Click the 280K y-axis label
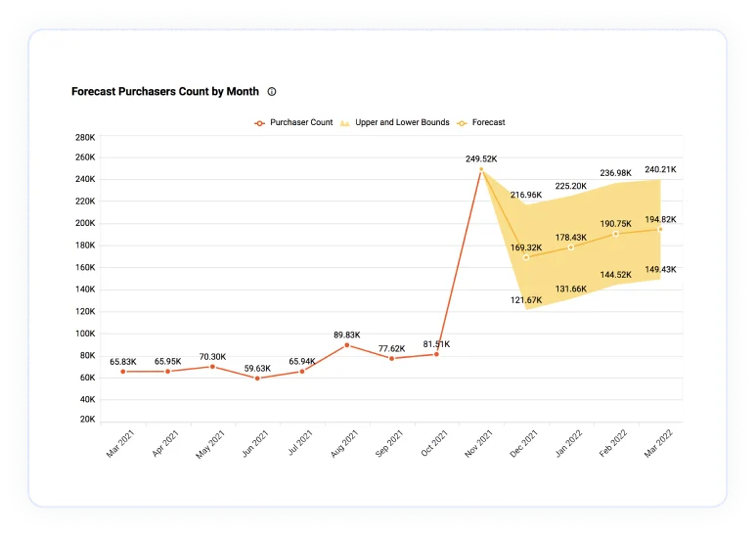The width and height of the screenshot is (756, 535). pyautogui.click(x=85, y=137)
